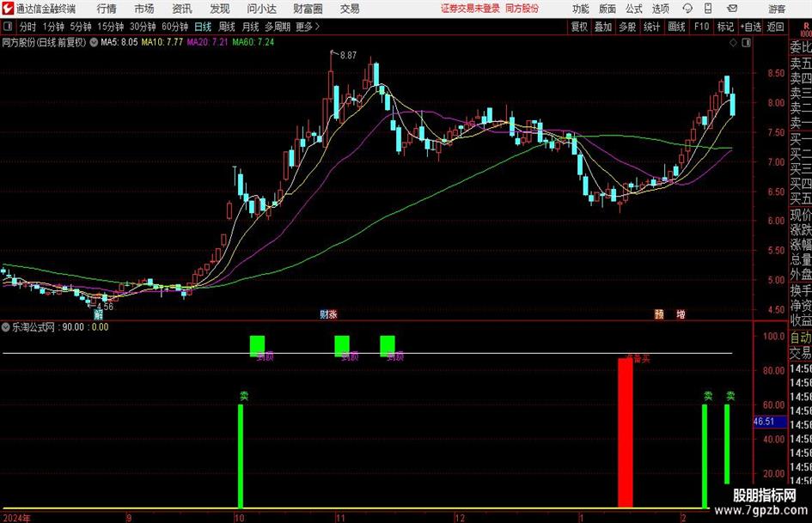Open the 版面 menu
Viewport: 812px width, 523px height.
607,9
